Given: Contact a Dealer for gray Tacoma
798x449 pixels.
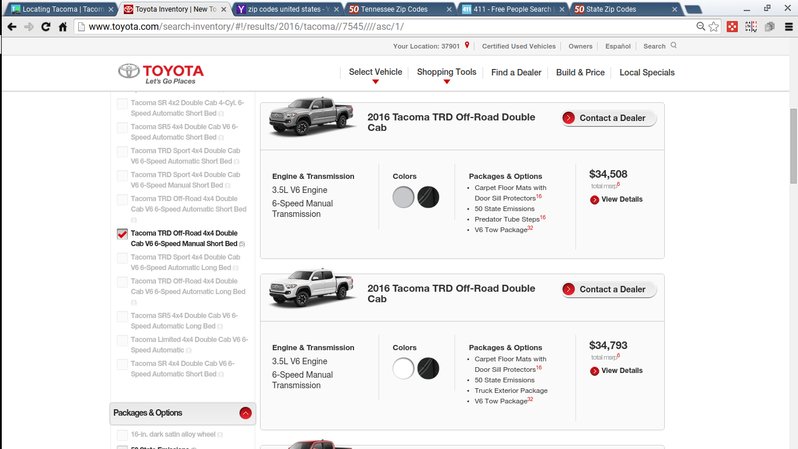Looking at the screenshot, I should tap(609, 118).
